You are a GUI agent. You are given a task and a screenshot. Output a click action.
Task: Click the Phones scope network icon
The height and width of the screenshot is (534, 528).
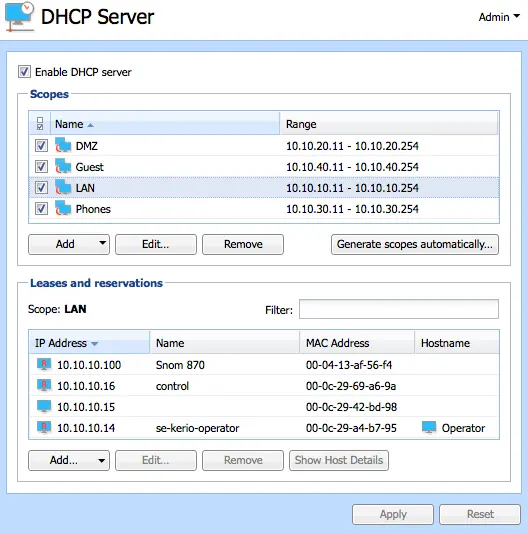click(63, 208)
